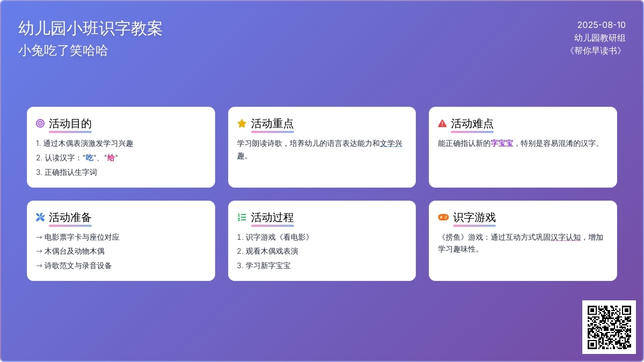Click the QR code image
Viewport: 644px width, 362px height.
point(609,327)
